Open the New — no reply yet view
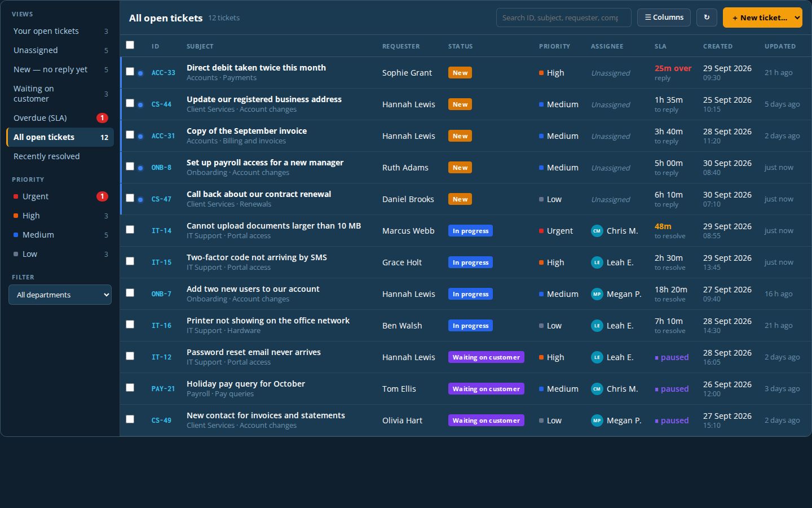 point(60,69)
